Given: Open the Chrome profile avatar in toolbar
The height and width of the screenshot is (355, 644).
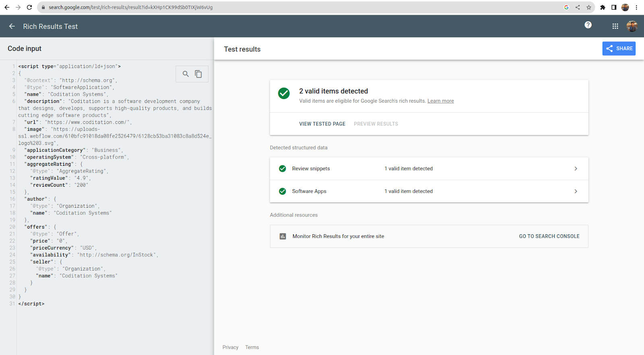Looking at the screenshot, I should point(625,7).
